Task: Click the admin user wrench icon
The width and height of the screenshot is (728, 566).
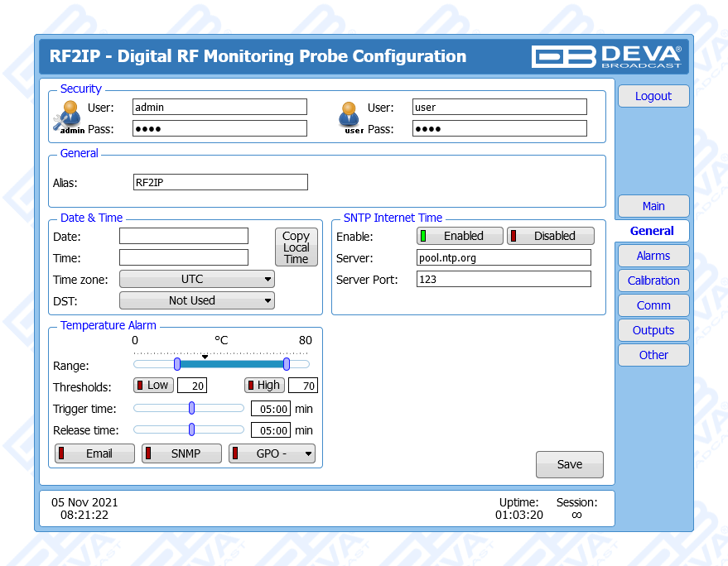Action: click(68, 117)
